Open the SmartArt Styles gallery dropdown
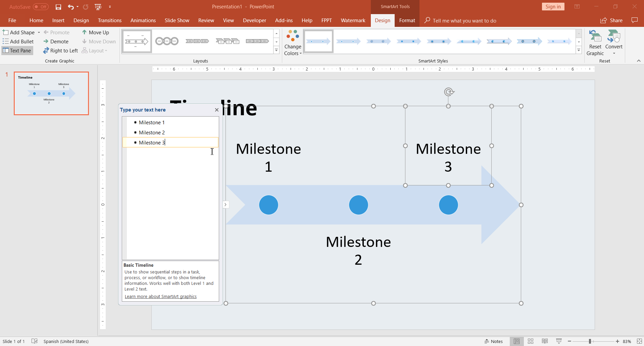644x346 pixels. click(x=579, y=50)
